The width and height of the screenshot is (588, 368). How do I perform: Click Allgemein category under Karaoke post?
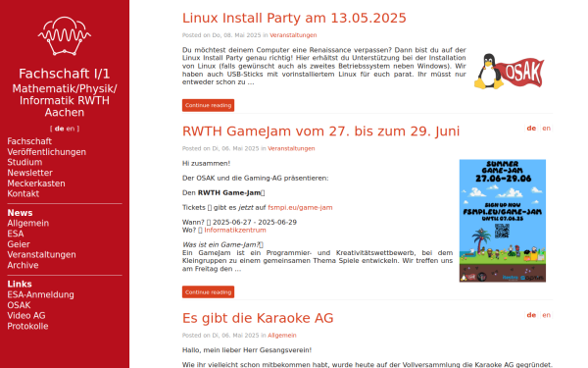click(x=282, y=336)
